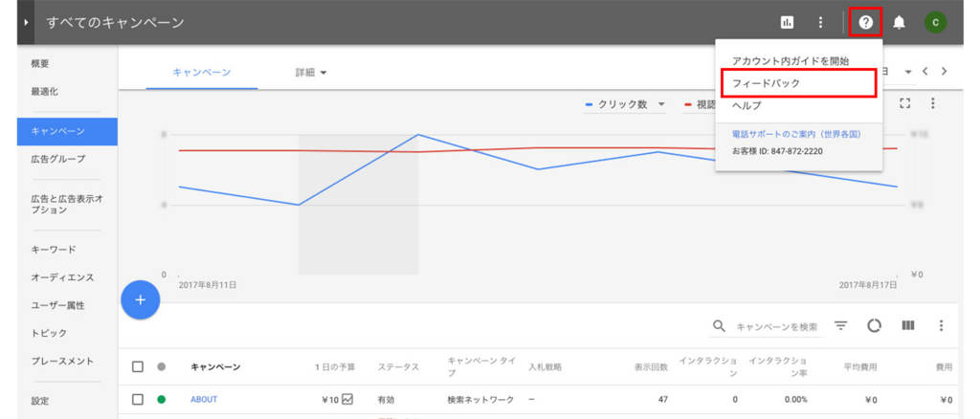Open the chart three-dot options
The image size is (980, 419).
932,103
